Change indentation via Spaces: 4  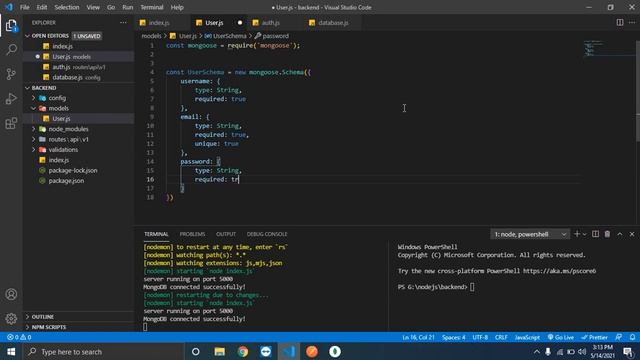[x=453, y=337]
